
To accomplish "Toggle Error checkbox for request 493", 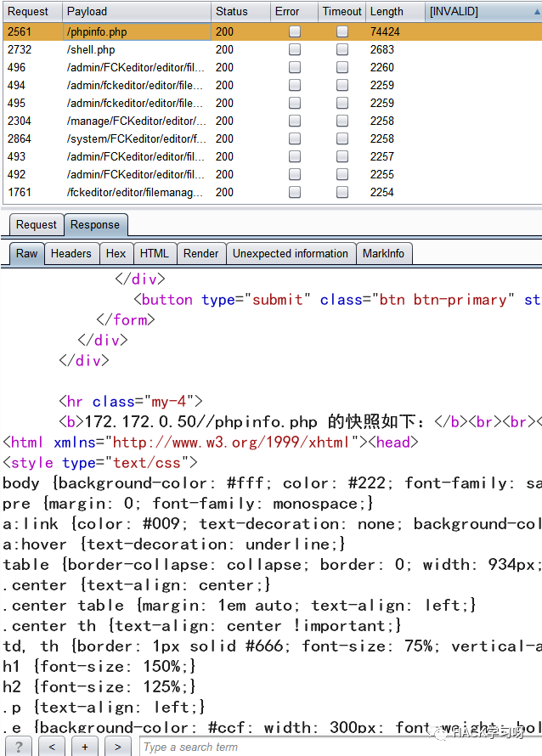I will 295,156.
